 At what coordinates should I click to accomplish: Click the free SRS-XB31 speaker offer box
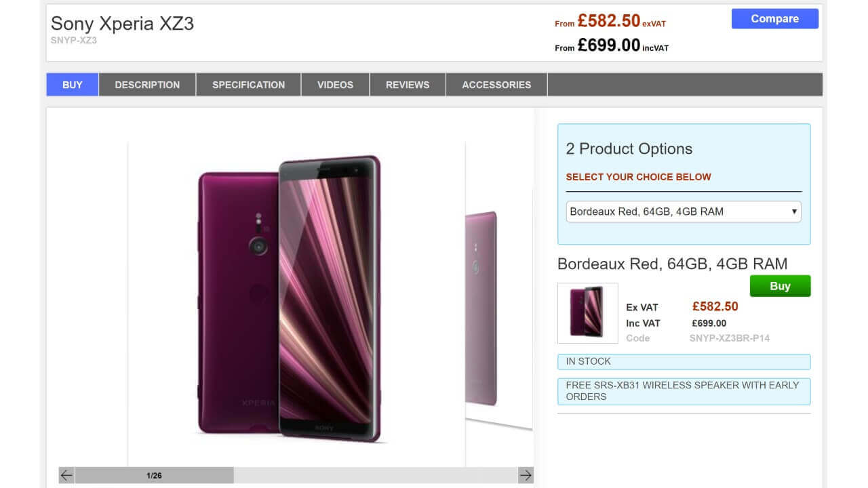(x=684, y=391)
